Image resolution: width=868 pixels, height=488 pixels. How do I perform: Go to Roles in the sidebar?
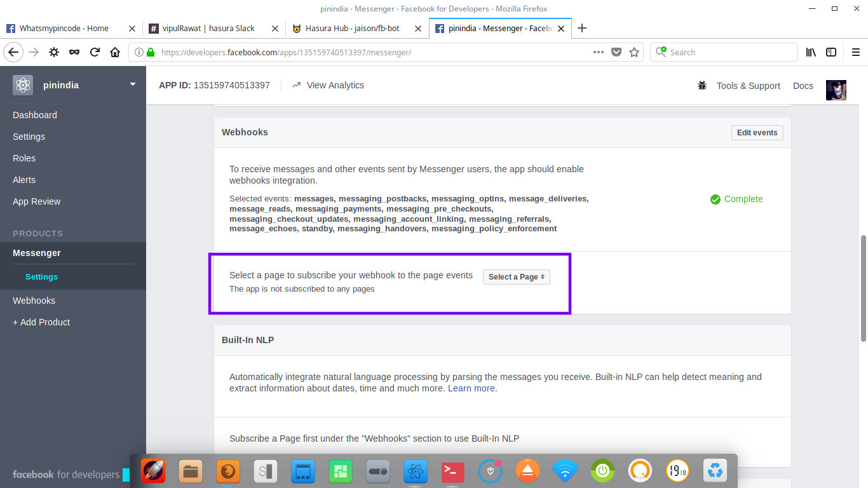[24, 158]
